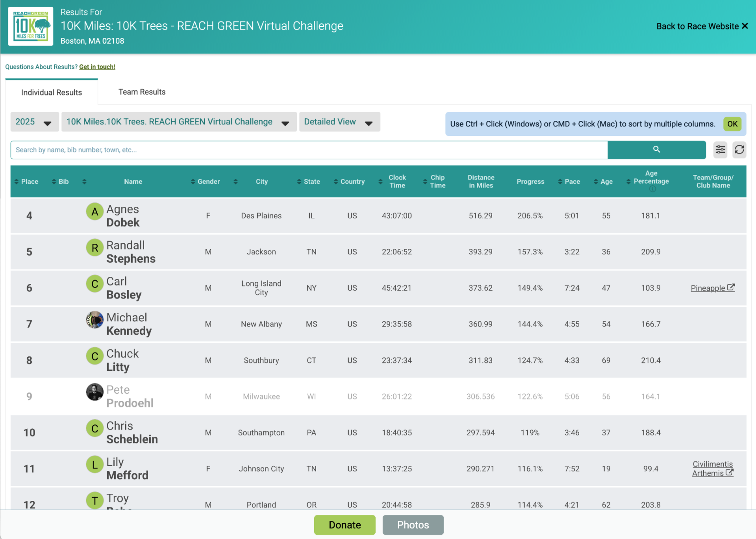756x539 pixels.
Task: Expand the challenge event selector dropdown
Action: tap(179, 122)
